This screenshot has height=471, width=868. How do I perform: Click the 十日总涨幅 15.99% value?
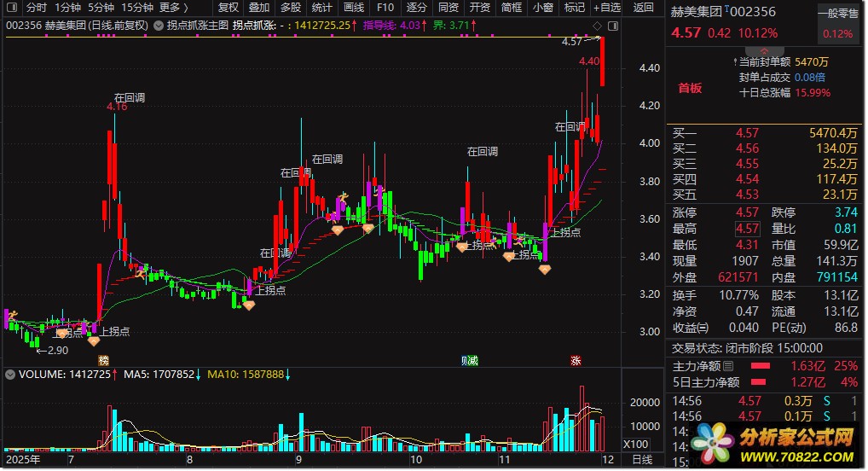click(x=813, y=93)
